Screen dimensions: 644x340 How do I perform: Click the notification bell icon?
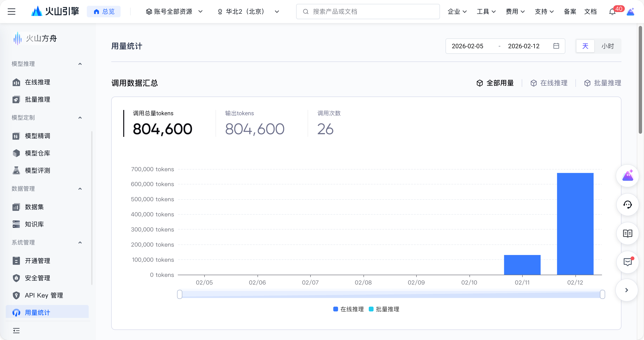pos(612,12)
